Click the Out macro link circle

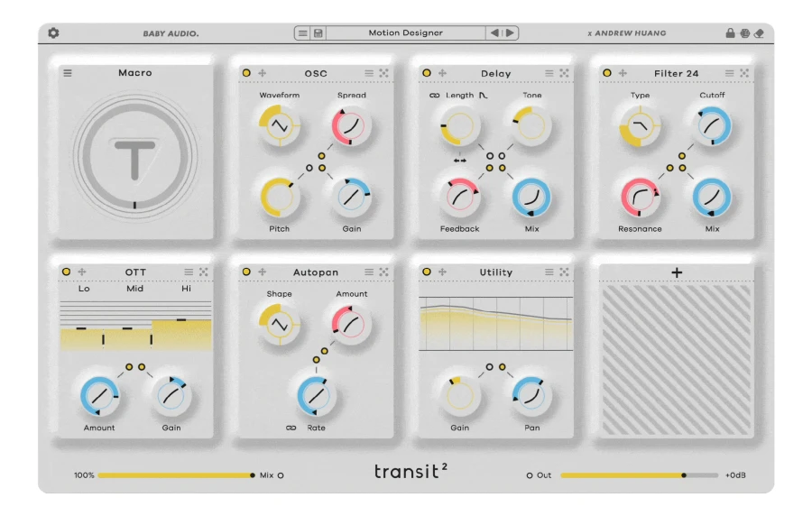point(530,475)
